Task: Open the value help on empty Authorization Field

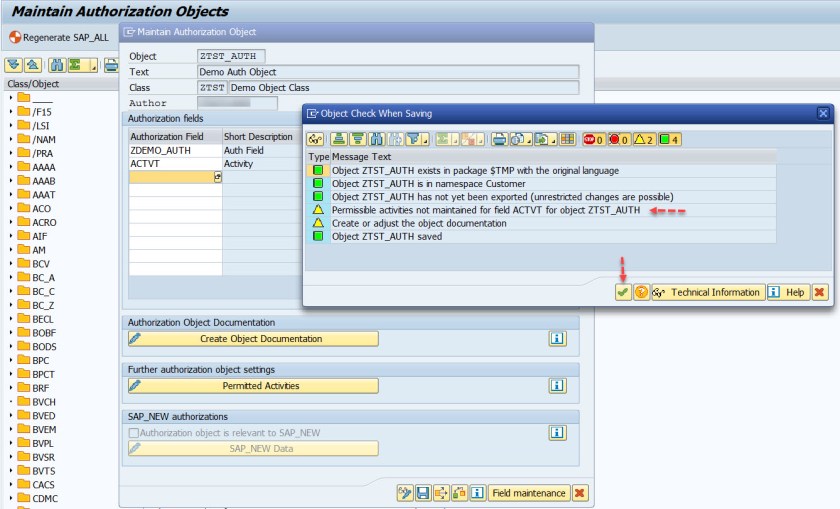Action: (218, 177)
